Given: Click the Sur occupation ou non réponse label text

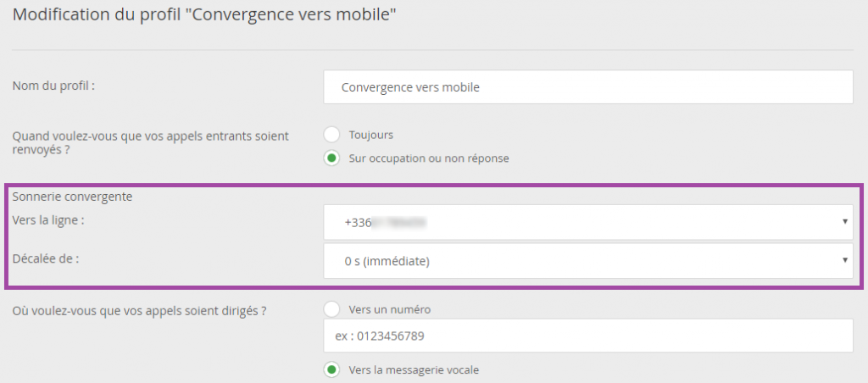Looking at the screenshot, I should [x=428, y=158].
